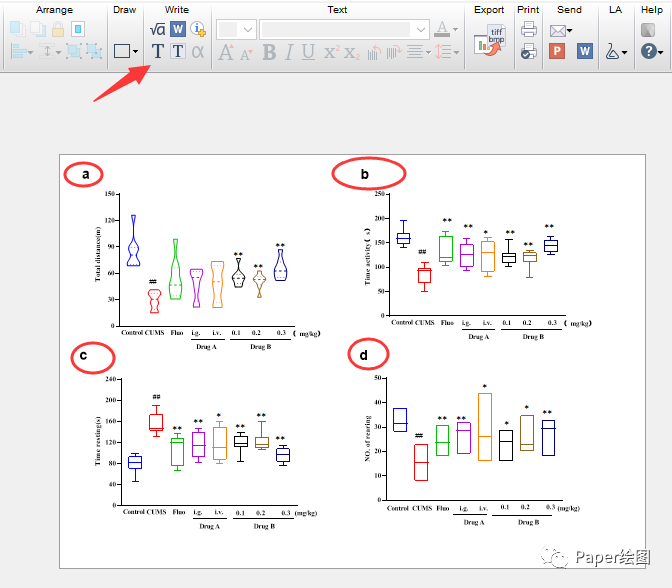672x588 pixels.
Task: Select the Time activity box plot graph
Action: point(478,265)
